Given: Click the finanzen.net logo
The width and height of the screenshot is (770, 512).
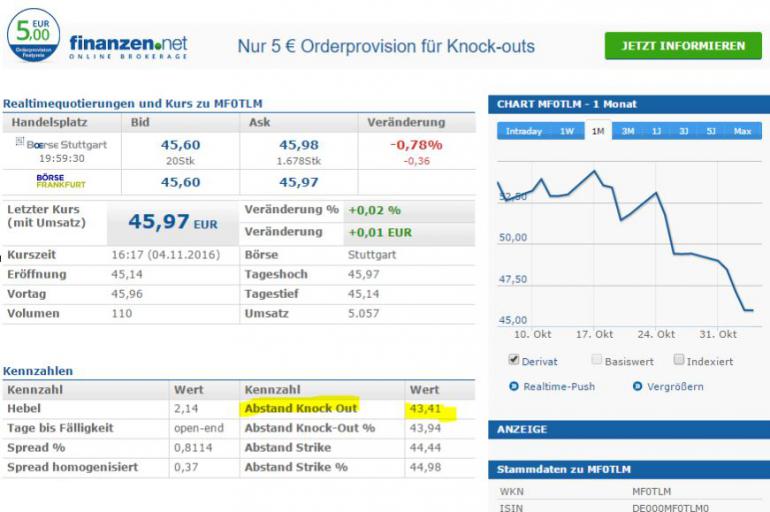Looking at the screenshot, I should coord(128,47).
